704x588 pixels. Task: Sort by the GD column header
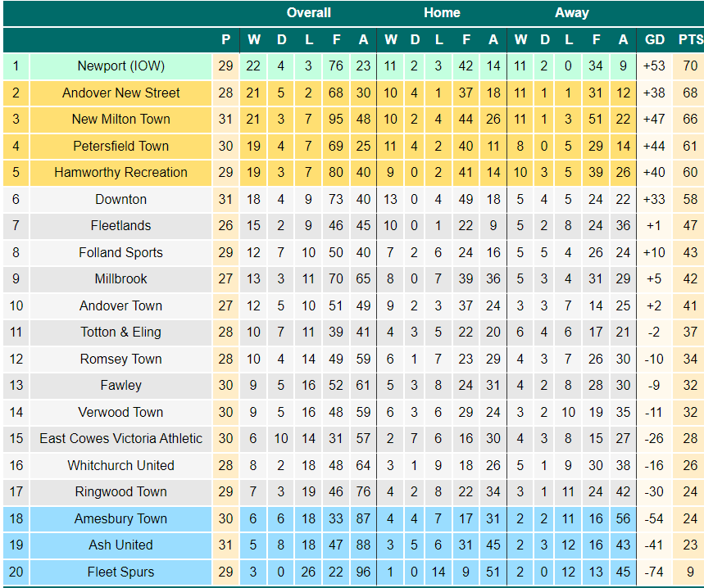(x=655, y=39)
